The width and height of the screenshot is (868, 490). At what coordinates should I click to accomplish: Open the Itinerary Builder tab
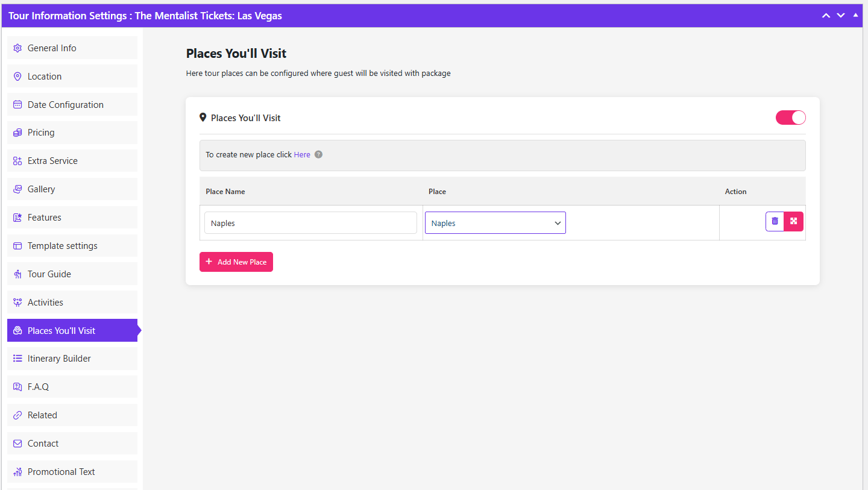pyautogui.click(x=59, y=359)
